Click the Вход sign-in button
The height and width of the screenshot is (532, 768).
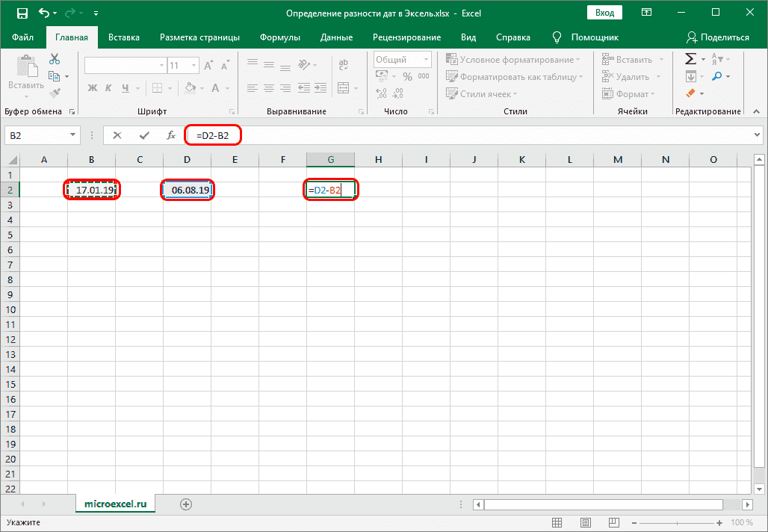605,13
